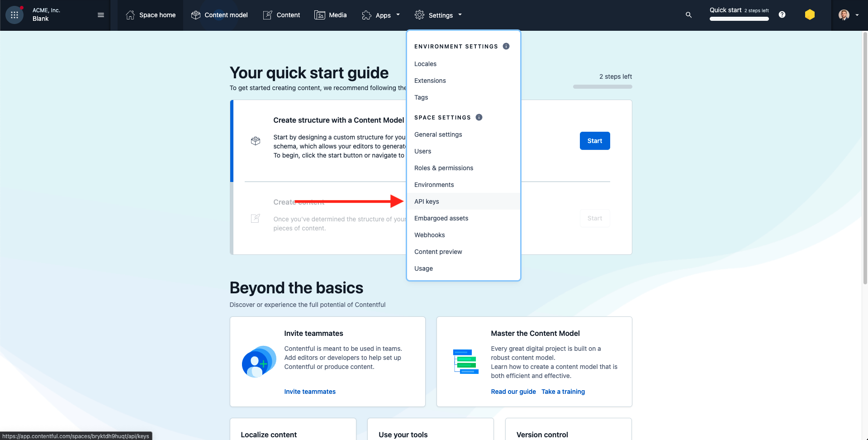Open Environments settings
This screenshot has width=868, height=440.
point(464,185)
